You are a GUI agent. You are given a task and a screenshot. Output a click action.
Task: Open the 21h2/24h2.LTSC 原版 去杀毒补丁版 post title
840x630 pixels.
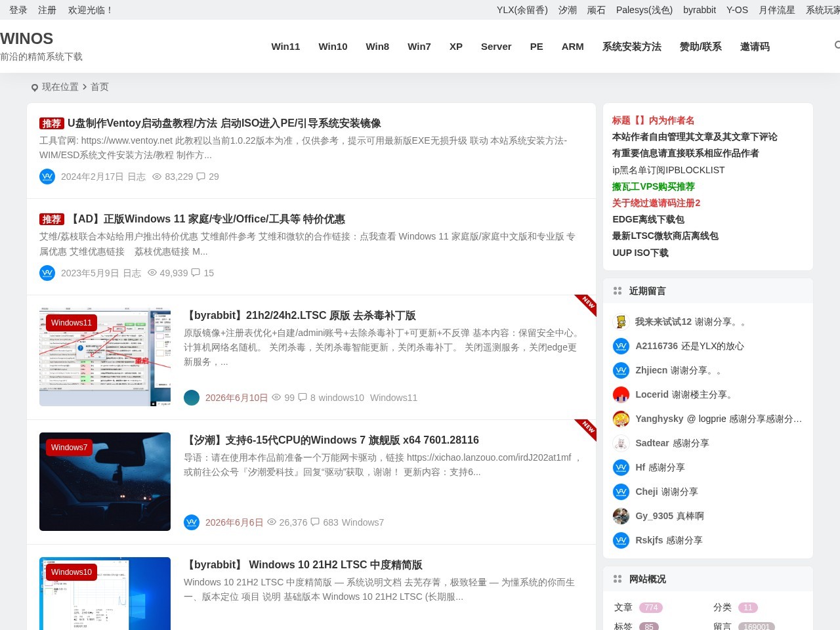[300, 316]
